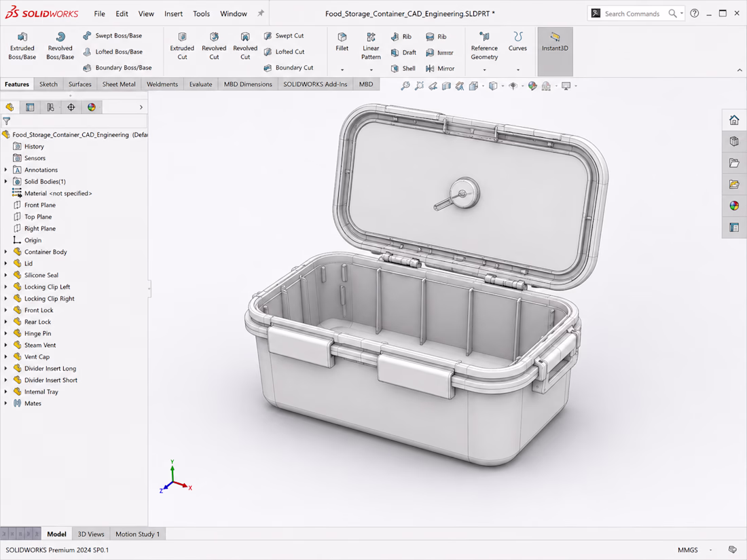
Task: Collapse the CommandManager ribbon chevron
Action: [740, 70]
